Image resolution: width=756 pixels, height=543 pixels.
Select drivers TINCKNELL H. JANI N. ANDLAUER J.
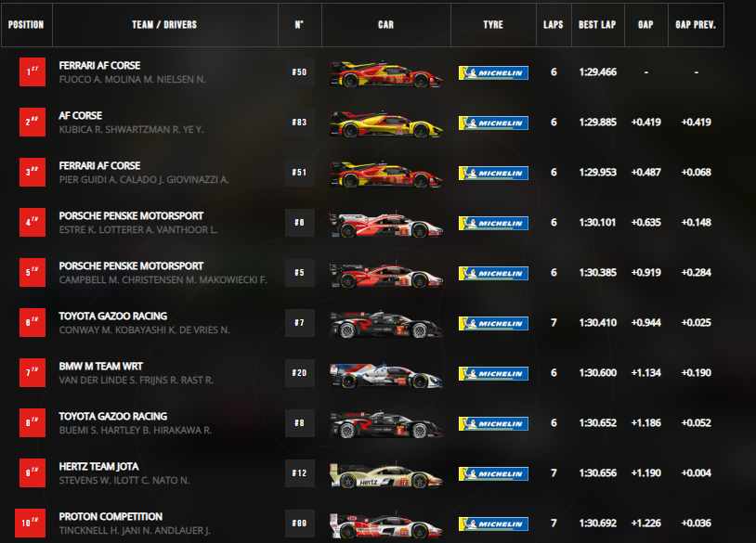135,531
